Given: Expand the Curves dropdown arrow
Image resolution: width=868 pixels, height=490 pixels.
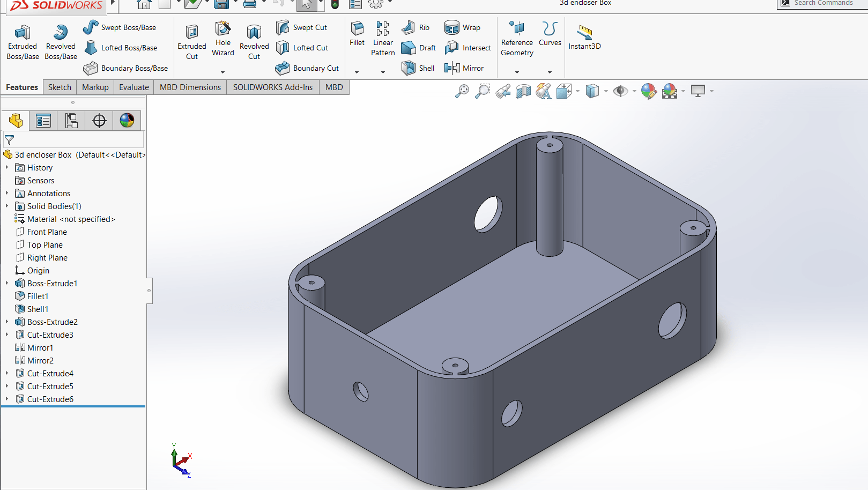Looking at the screenshot, I should (550, 72).
